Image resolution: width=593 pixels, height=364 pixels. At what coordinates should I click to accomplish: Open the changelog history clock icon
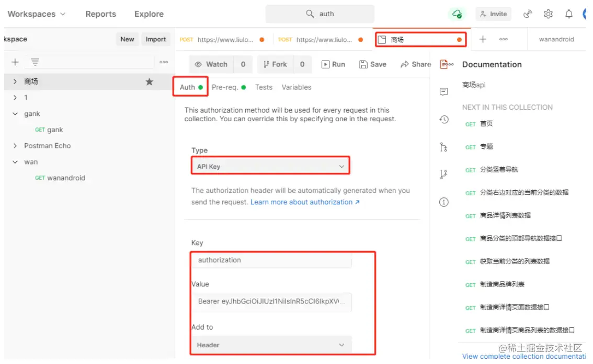click(x=444, y=120)
